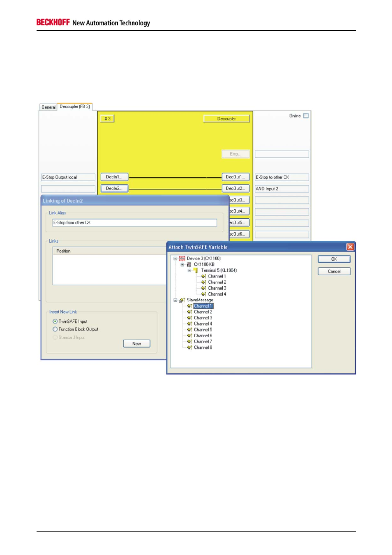Click the icon beside SlaveMessage Channel 8
This screenshot has height=555, width=392.
pyautogui.click(x=189, y=347)
